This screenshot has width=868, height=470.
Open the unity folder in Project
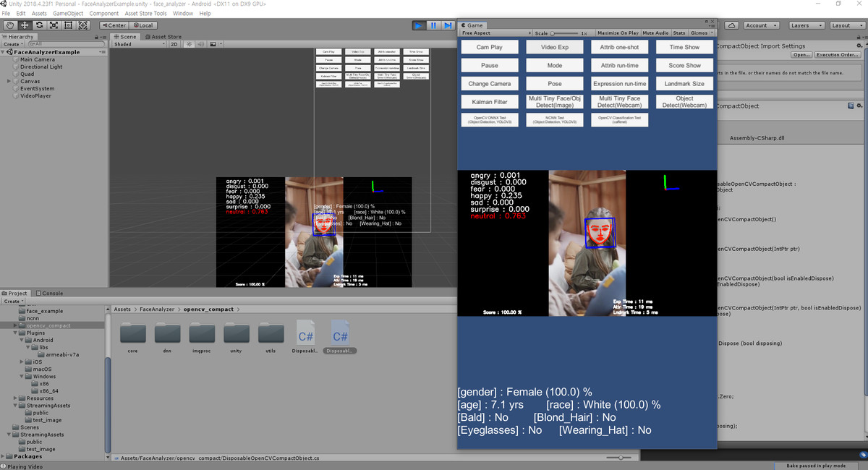pos(237,338)
